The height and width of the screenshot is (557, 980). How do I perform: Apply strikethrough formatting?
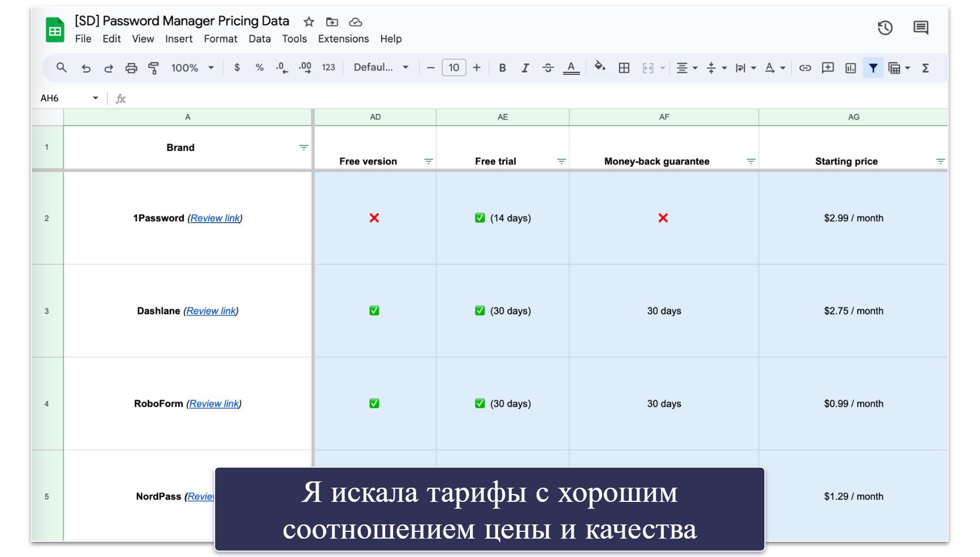click(548, 68)
